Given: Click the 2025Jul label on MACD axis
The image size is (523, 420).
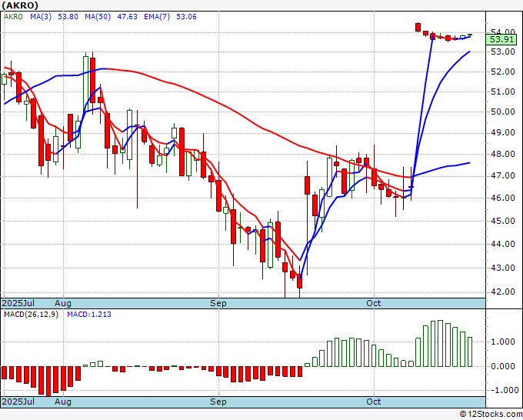Looking at the screenshot, I should (x=18, y=402).
